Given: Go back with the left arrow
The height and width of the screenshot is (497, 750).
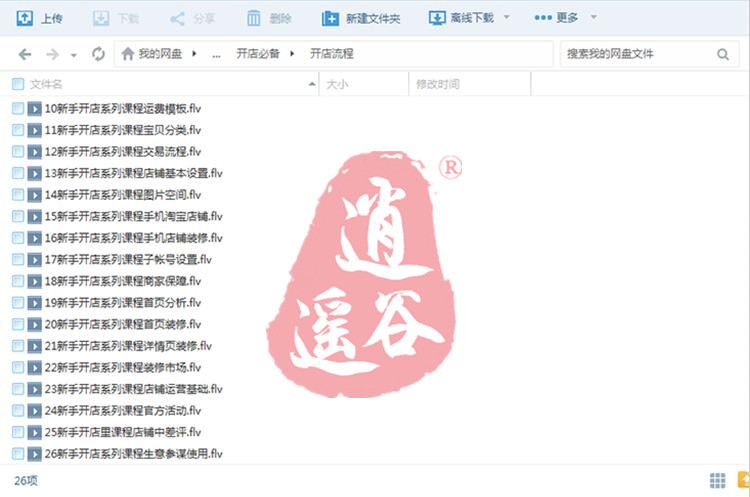Looking at the screenshot, I should [x=25, y=55].
